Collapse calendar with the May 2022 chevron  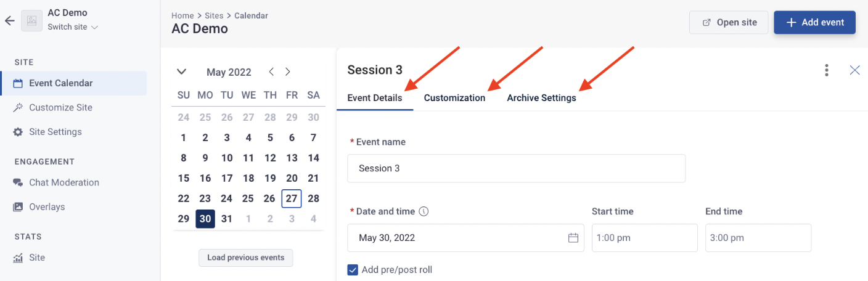181,71
